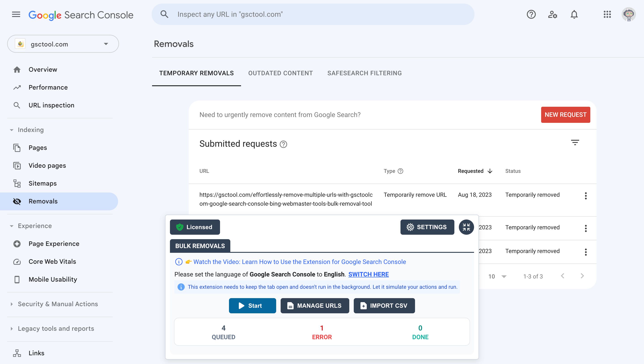Switch to the SafeSearch Filtering tab

coord(364,73)
